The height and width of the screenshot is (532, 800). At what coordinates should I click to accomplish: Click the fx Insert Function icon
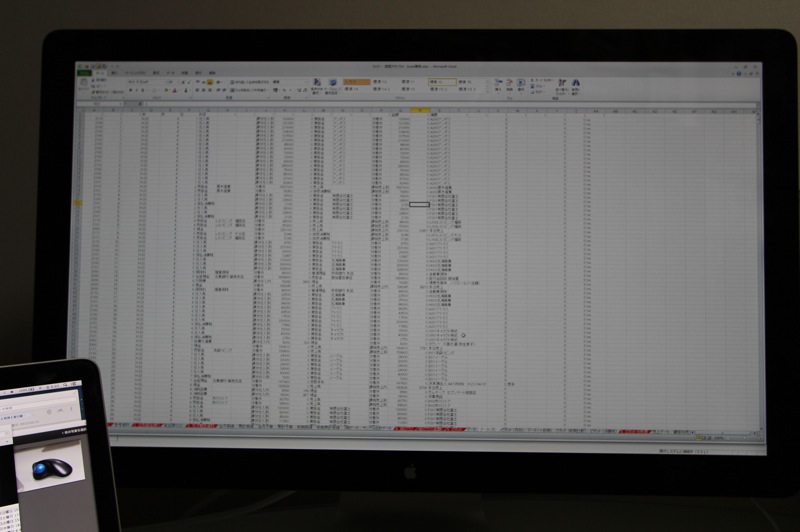point(140,104)
